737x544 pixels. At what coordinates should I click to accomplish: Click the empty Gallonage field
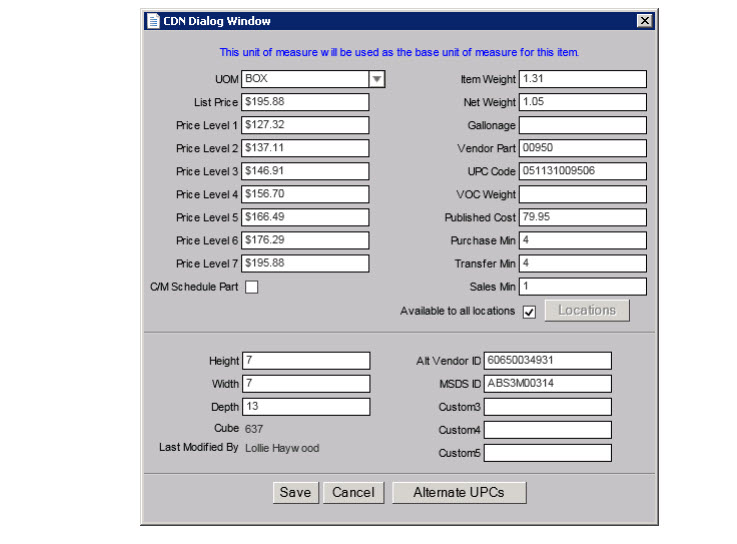[582, 125]
